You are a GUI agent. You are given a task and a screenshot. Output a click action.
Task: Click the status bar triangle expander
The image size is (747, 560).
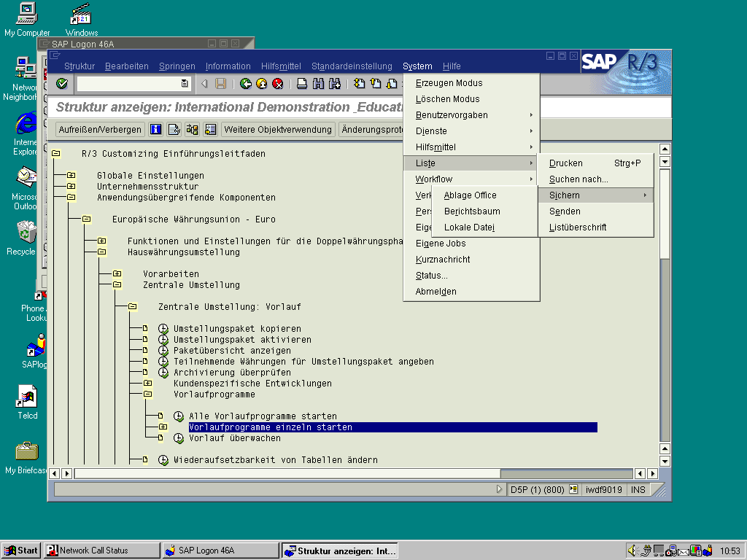(x=499, y=489)
